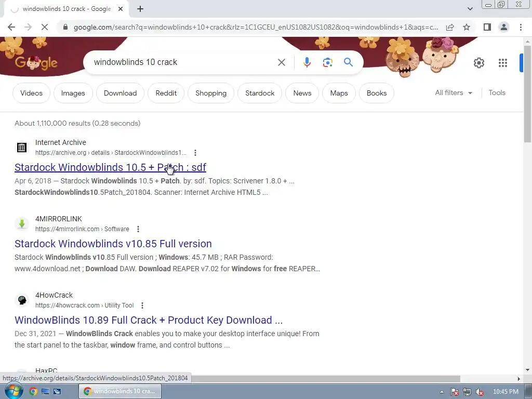Open the Action Center flag icon
Image resolution: width=532 pixels, height=399 pixels.
coord(454,392)
